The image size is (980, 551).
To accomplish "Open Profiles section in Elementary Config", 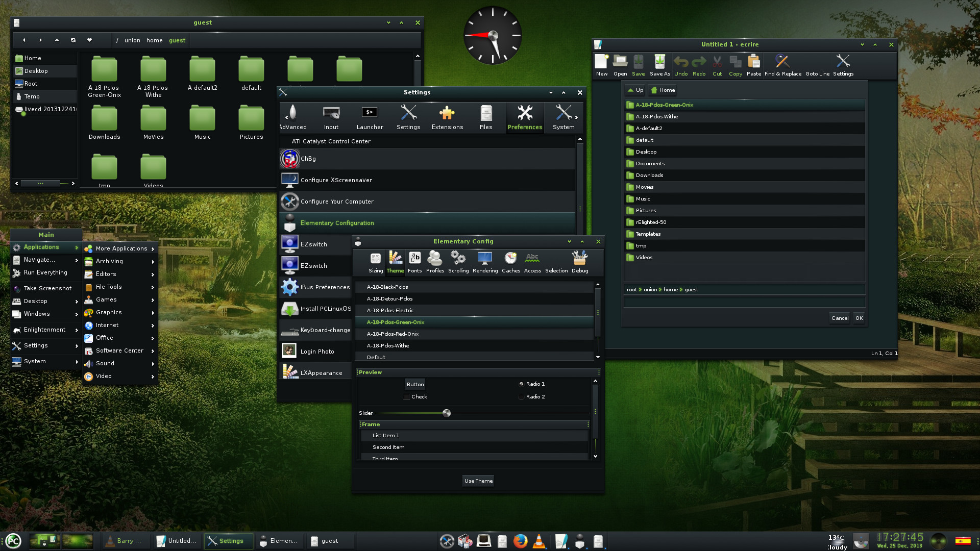I will coord(435,262).
